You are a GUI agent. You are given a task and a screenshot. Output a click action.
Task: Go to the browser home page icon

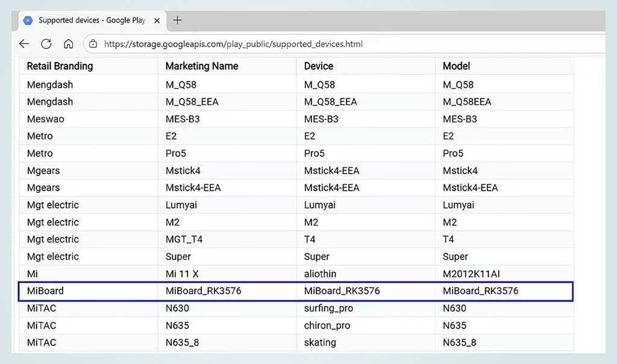point(69,44)
